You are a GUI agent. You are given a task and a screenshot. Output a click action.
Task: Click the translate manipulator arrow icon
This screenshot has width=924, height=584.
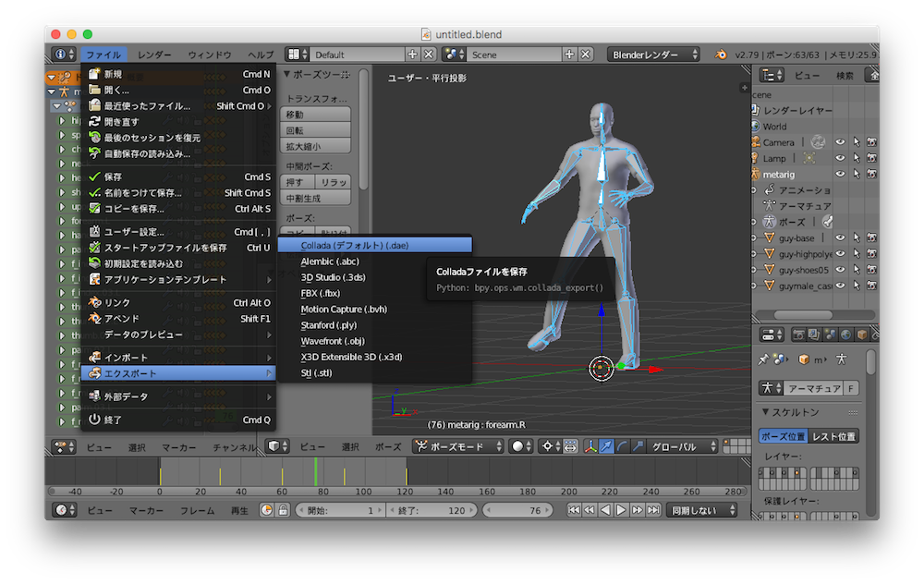[x=605, y=446]
